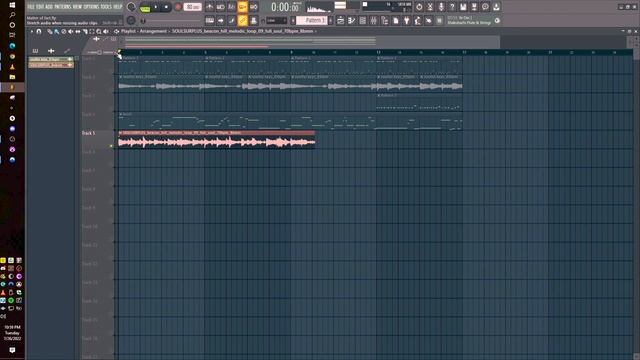Open the Windows Start button
The width and height of the screenshot is (640, 360).
tap(12, 4)
